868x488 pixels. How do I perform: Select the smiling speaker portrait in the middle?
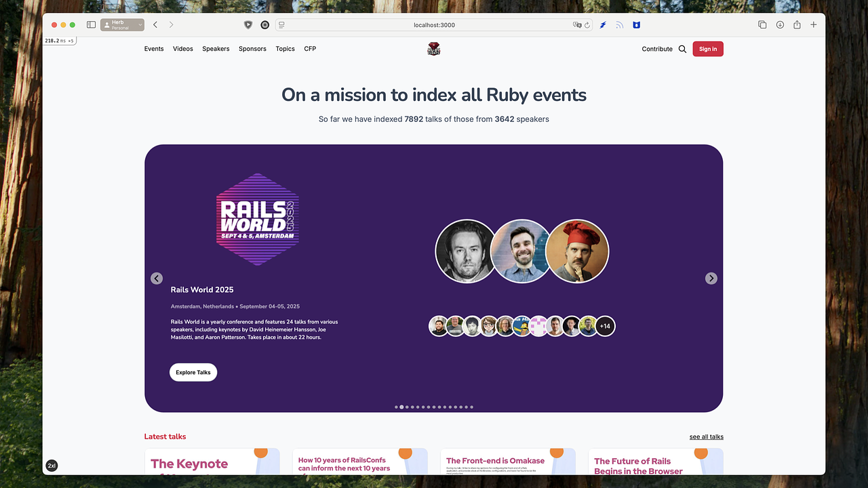point(521,251)
